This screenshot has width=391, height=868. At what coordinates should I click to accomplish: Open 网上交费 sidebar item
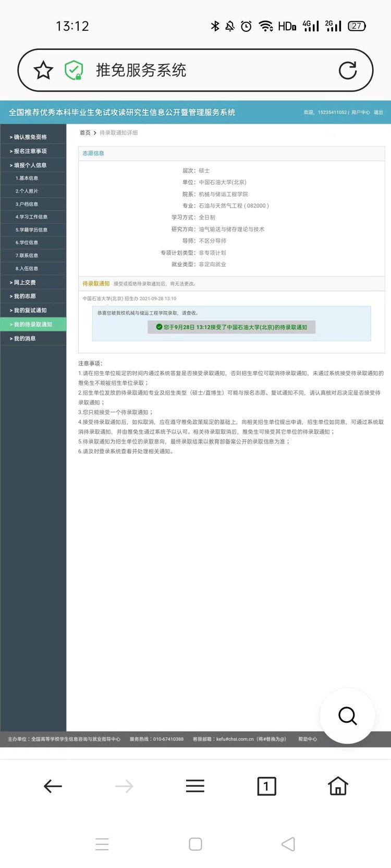33,282
